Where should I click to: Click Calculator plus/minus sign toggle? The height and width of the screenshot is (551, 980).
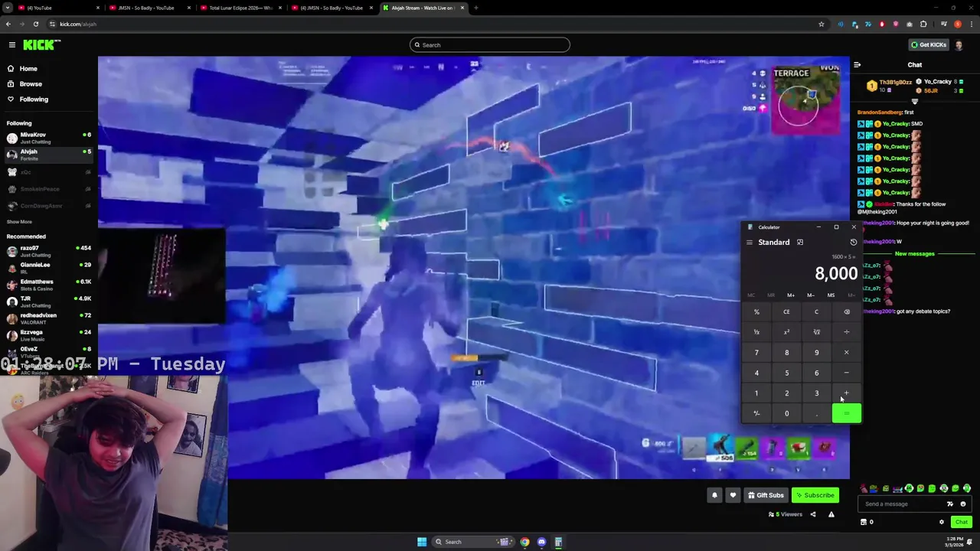click(x=756, y=413)
